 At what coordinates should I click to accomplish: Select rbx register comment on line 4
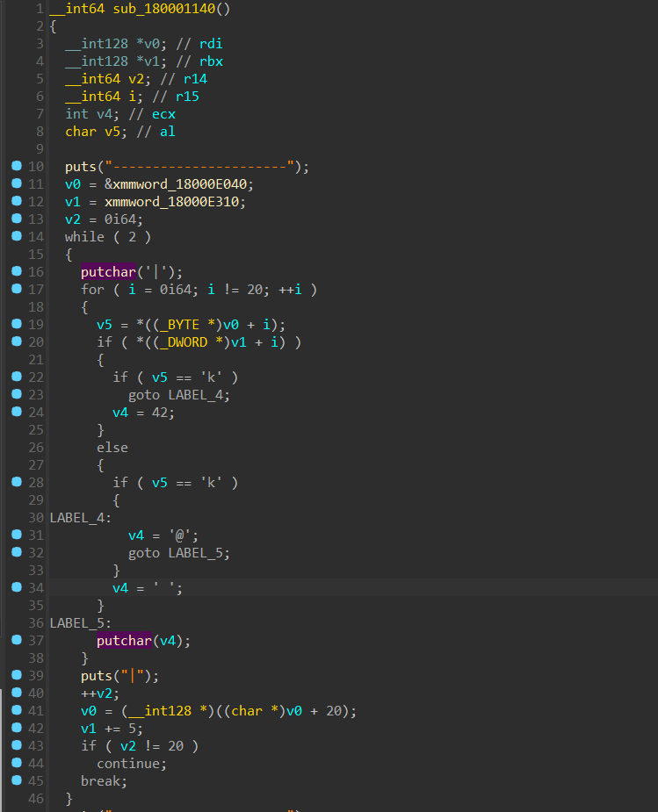click(x=212, y=61)
